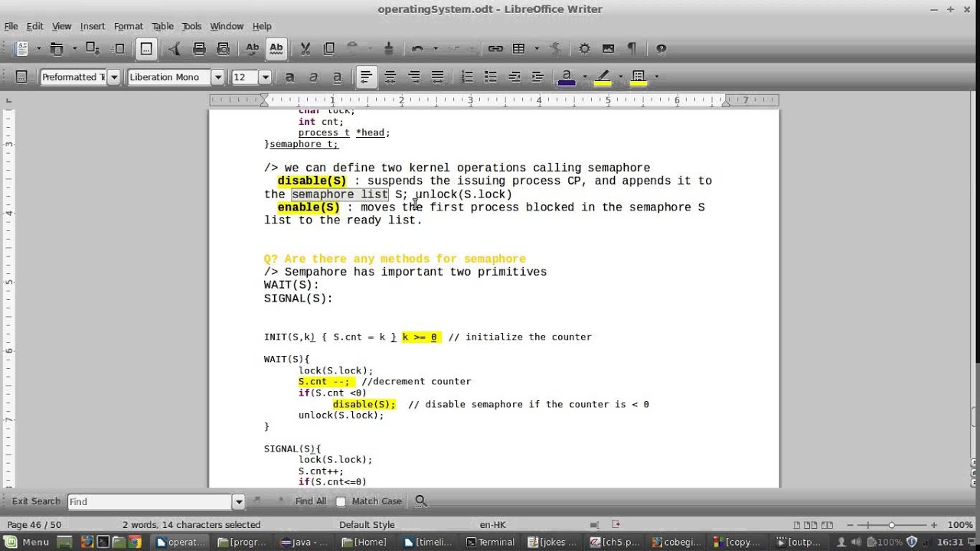
Task: Click the Increase Indent icon
Action: point(537,77)
